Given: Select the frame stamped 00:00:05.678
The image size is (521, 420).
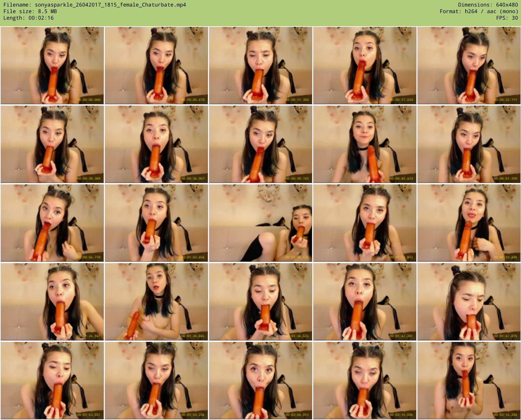Looking at the screenshot, I should (x=156, y=66).
